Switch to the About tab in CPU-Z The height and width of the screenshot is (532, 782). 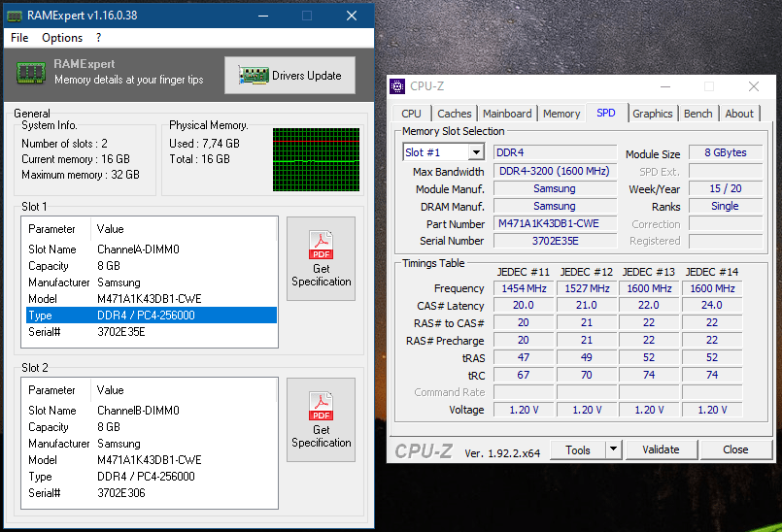739,114
